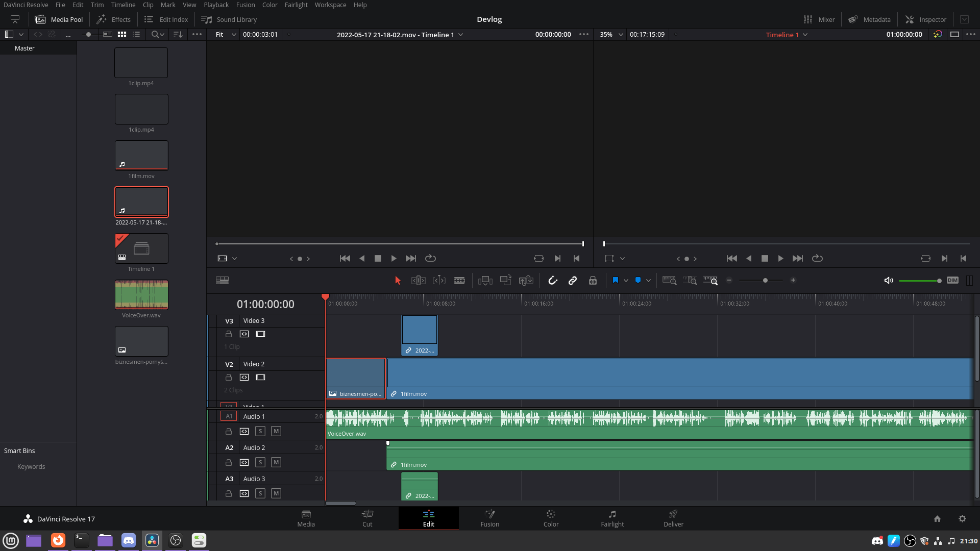The image size is (980, 551).
Task: Open the Effects panel
Action: click(114, 19)
